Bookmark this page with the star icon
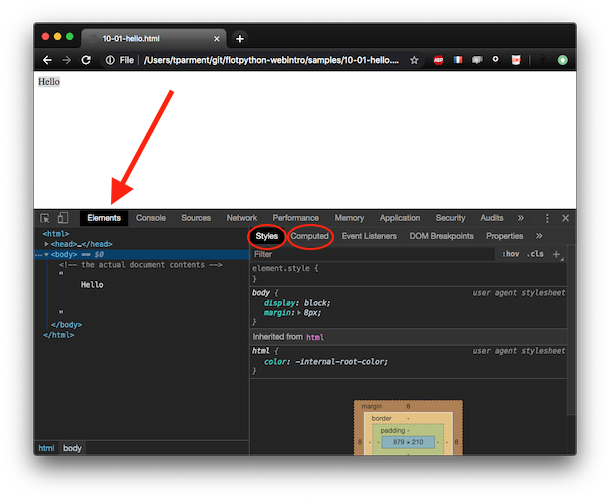The width and height of the screenshot is (610, 500). click(414, 60)
